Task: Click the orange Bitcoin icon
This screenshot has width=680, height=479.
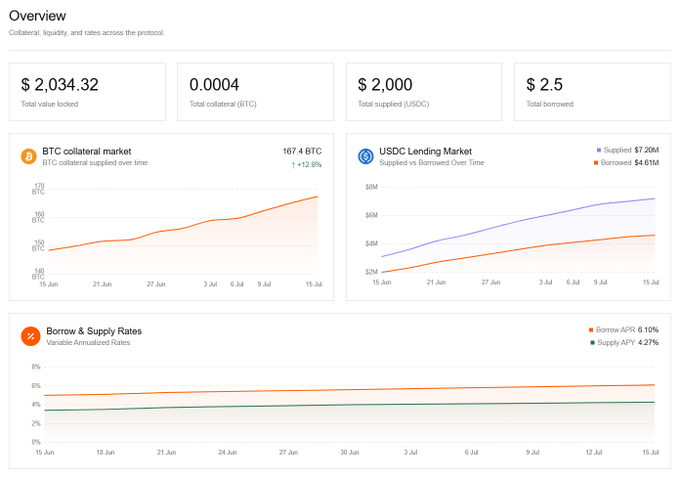Action: coord(29,156)
